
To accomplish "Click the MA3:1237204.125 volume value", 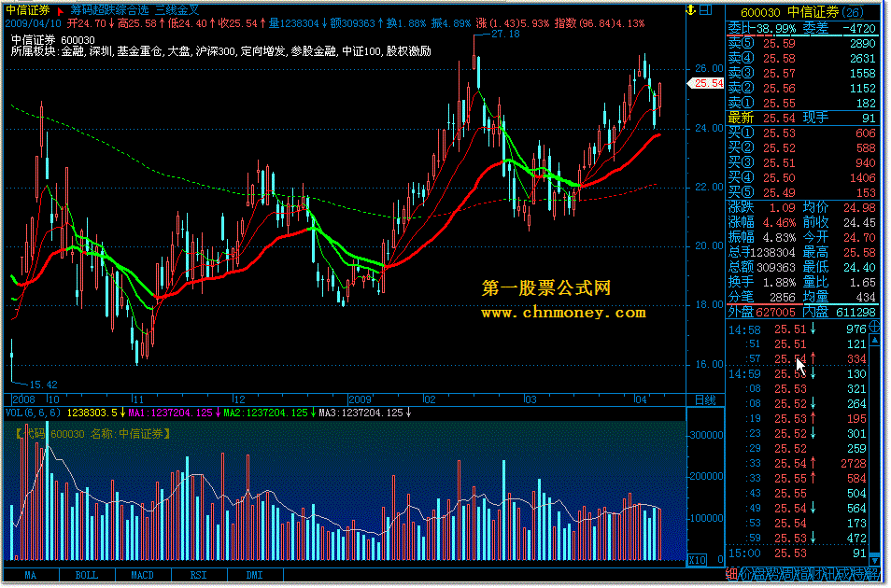I will [x=361, y=413].
